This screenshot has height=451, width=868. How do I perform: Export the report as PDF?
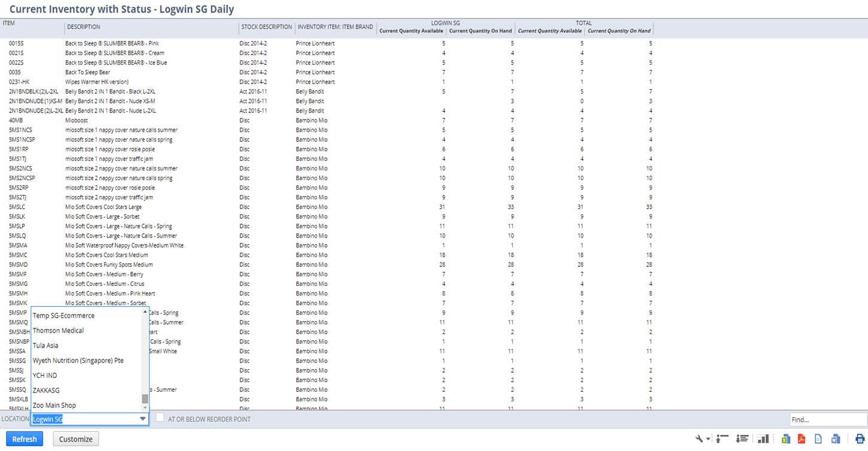click(x=802, y=439)
